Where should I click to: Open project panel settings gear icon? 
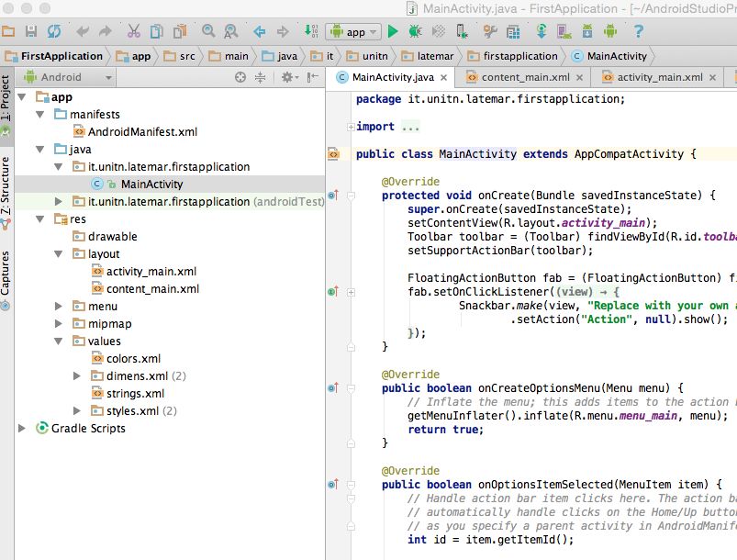pos(287,78)
